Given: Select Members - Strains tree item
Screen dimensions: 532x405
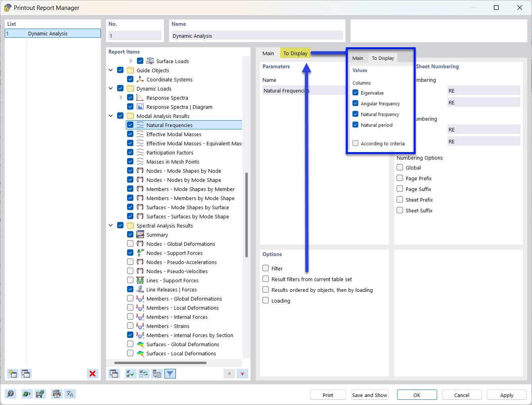Looking at the screenshot, I should click(x=168, y=326).
